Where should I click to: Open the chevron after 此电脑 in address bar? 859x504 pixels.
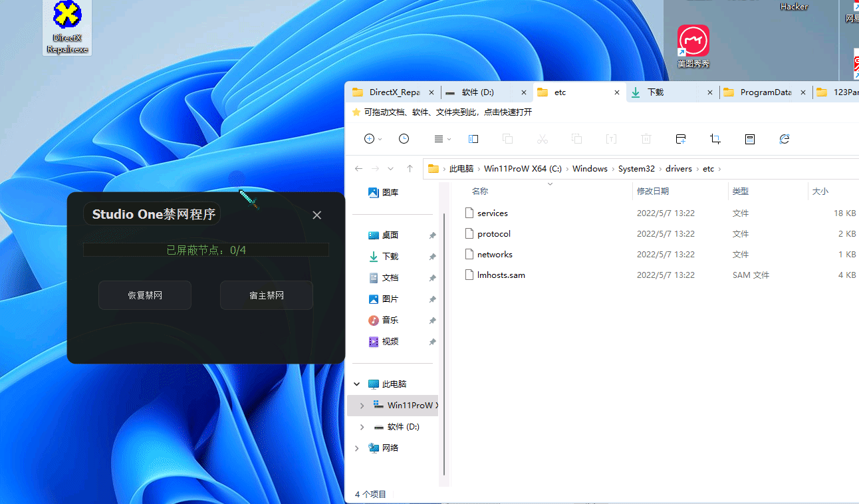479,169
